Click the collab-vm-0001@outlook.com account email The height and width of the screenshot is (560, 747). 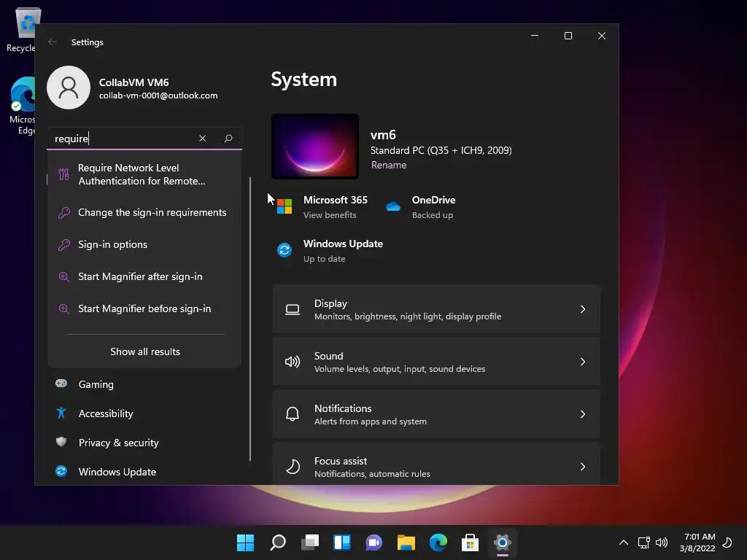coord(158,96)
